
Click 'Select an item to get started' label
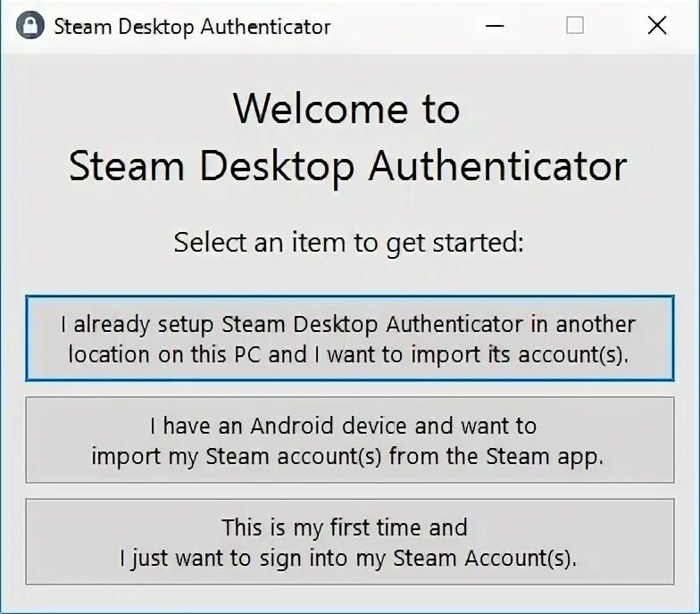(348, 243)
